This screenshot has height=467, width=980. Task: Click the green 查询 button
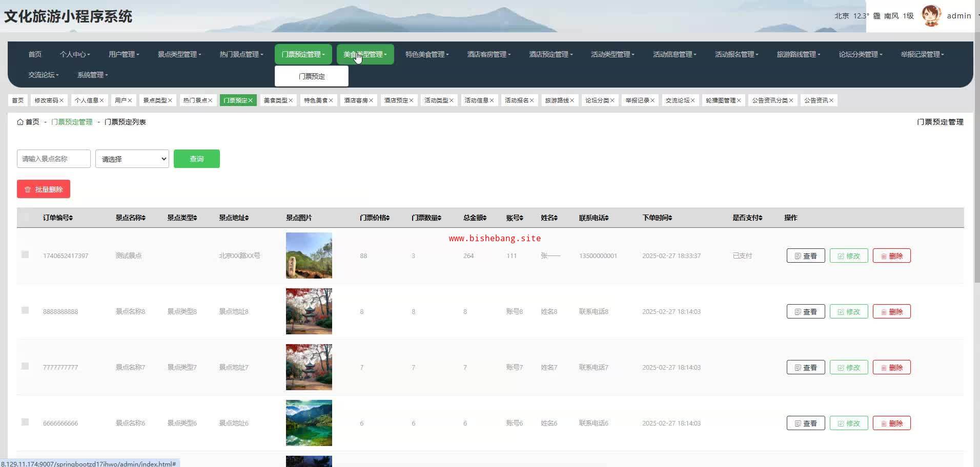point(196,159)
